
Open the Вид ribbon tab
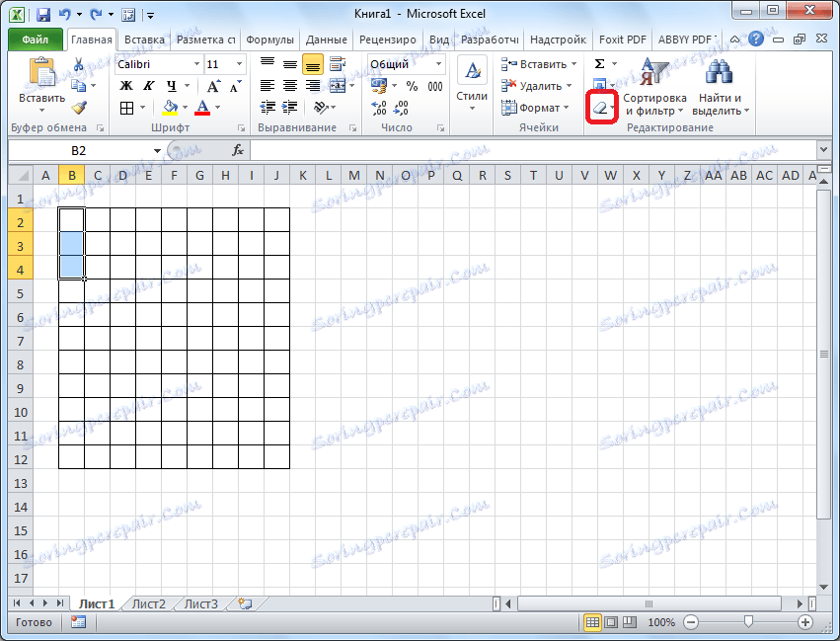(x=439, y=40)
